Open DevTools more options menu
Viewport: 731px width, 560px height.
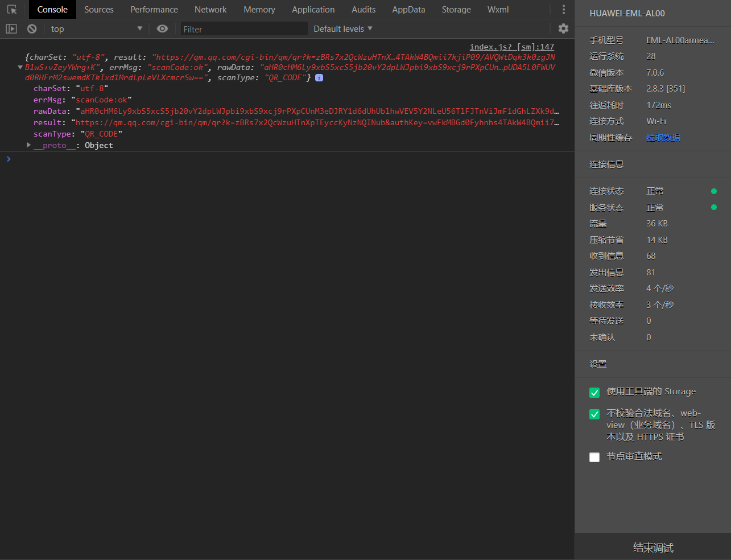(x=564, y=10)
